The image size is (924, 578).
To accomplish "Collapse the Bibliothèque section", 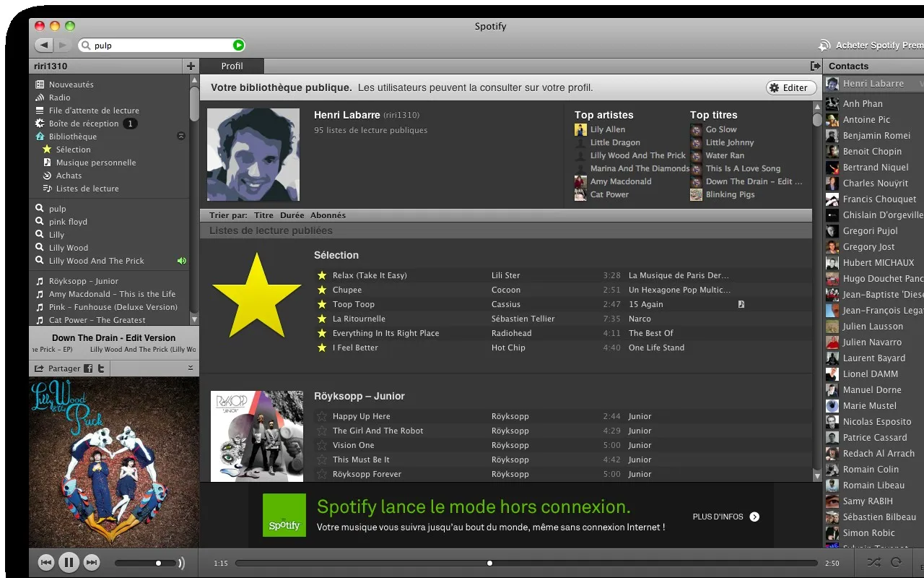I will point(181,137).
